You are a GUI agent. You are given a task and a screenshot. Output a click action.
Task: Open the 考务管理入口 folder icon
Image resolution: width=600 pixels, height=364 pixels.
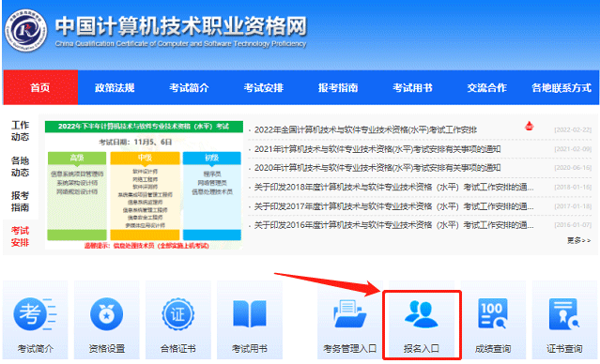(349, 314)
